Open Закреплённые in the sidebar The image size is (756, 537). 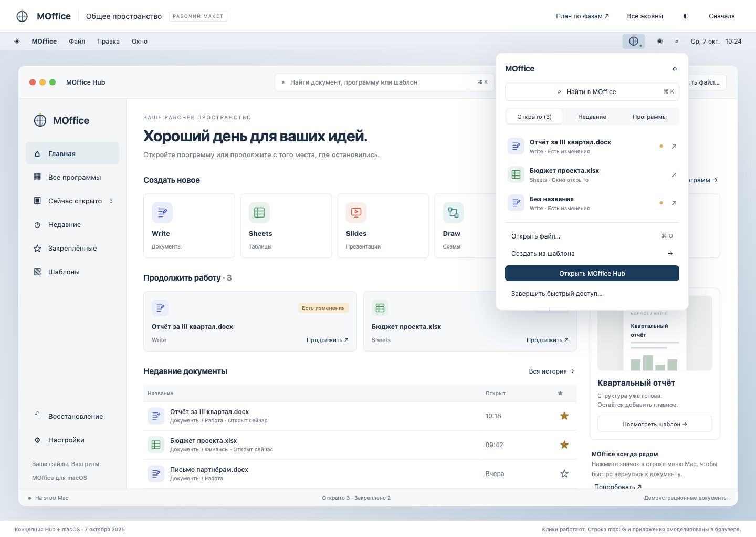coord(72,248)
